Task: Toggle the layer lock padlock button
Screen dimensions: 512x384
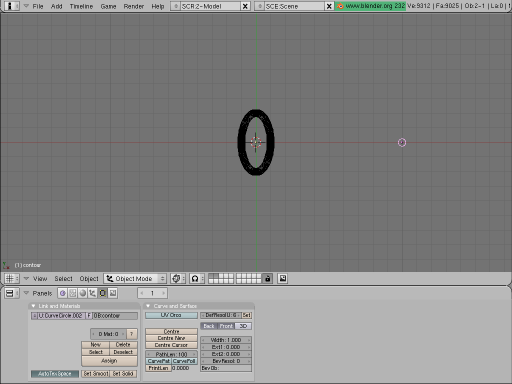Action: (x=267, y=278)
